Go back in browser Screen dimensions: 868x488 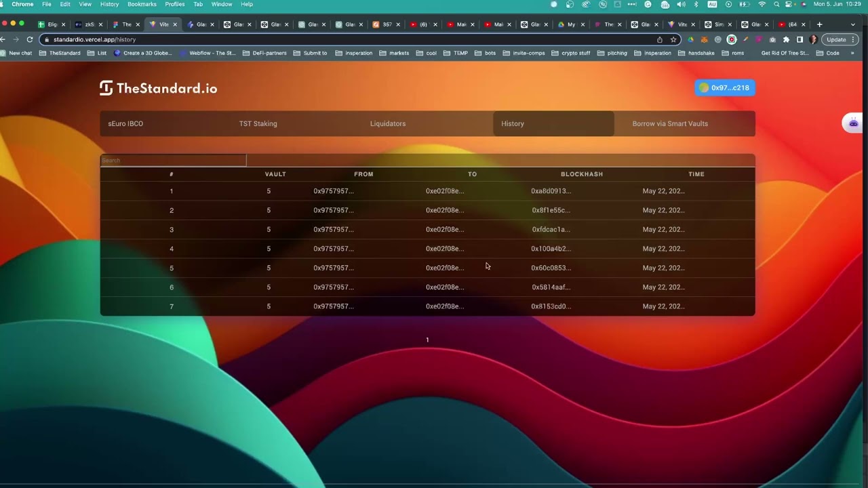(3, 39)
